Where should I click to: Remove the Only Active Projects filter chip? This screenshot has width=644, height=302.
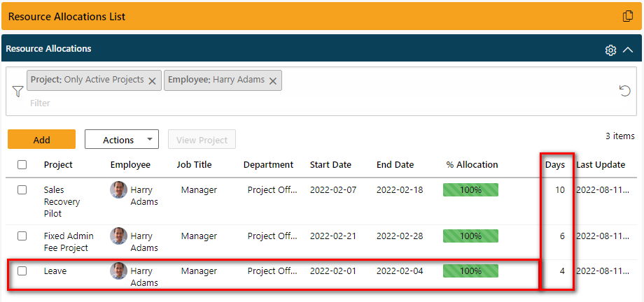coord(152,81)
